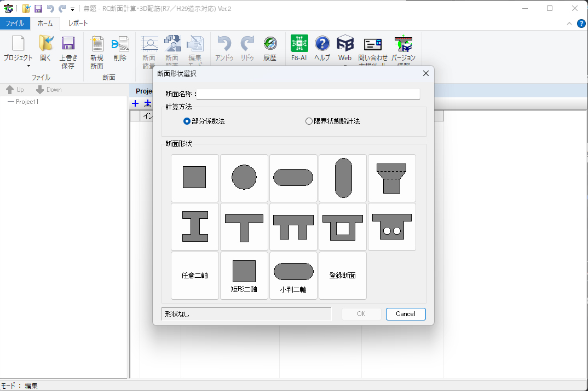Select the 部分係数法 radio button

pyautogui.click(x=187, y=121)
